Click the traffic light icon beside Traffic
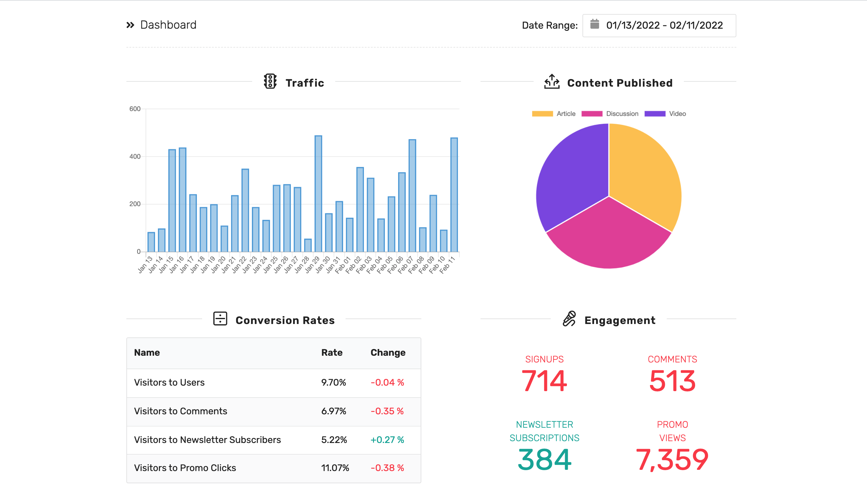This screenshot has width=867, height=504. click(x=270, y=81)
